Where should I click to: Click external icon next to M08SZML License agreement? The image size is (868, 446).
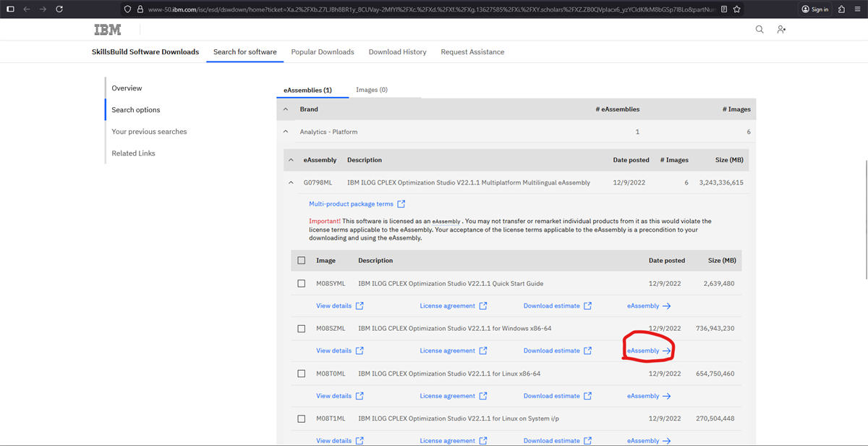[x=483, y=350]
